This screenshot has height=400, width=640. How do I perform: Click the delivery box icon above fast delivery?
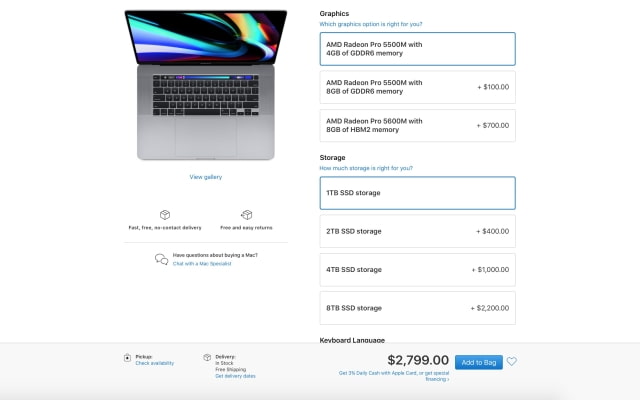[165, 215]
